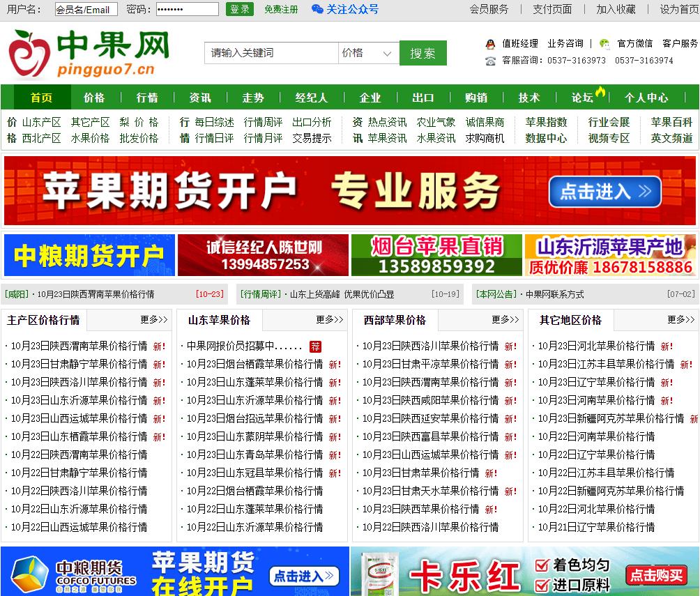Open 10月23日陕西延安苹果价格行情
700x596 pixels.
[430, 419]
